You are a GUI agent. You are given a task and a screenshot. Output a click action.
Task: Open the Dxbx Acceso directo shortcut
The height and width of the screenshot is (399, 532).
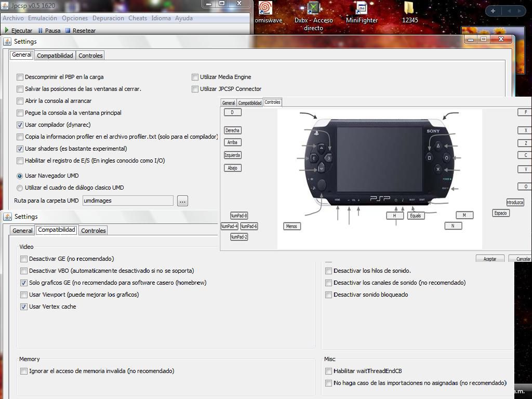313,16
